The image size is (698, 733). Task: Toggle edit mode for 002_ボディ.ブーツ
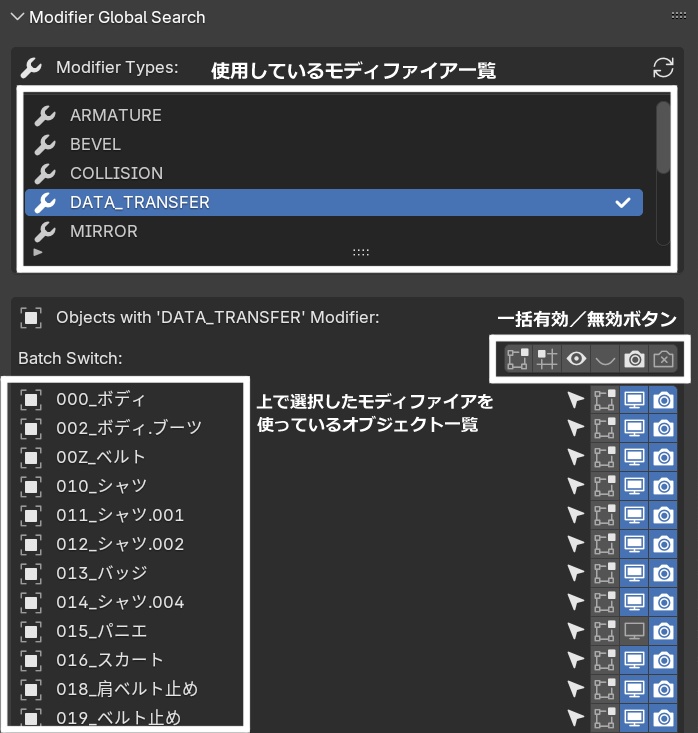(x=605, y=429)
